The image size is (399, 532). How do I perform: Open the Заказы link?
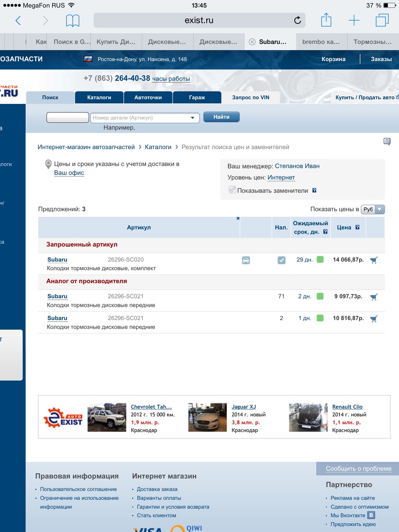pos(381,59)
